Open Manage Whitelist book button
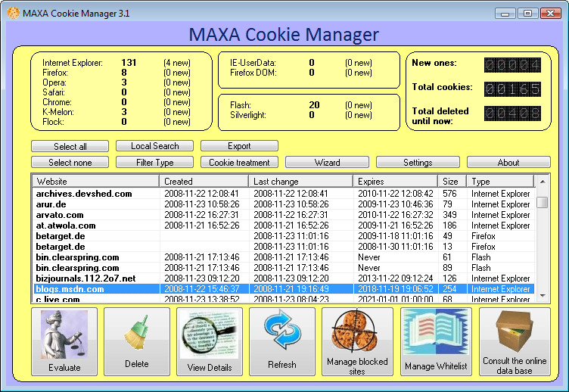This screenshot has width=569, height=392. pyautogui.click(x=436, y=341)
